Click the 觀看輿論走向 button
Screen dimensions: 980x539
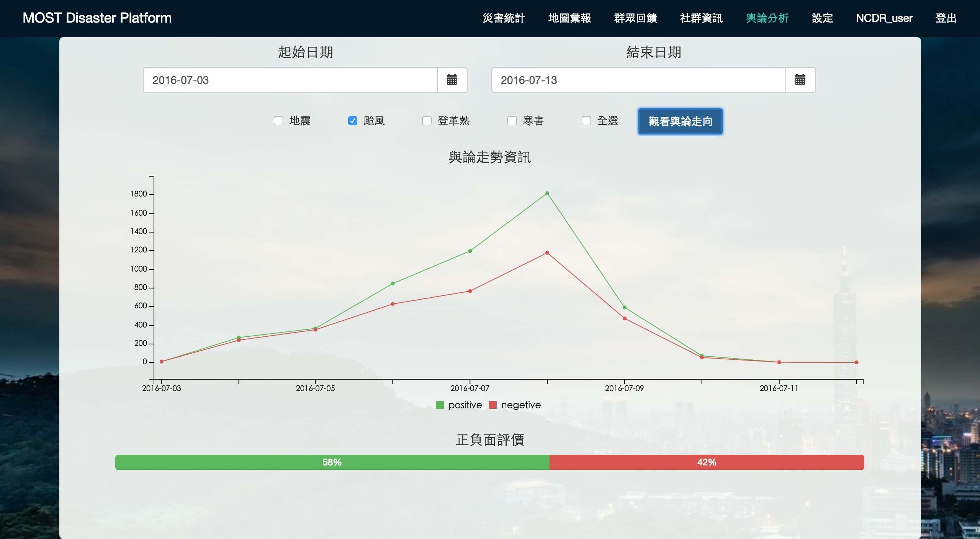[681, 121]
